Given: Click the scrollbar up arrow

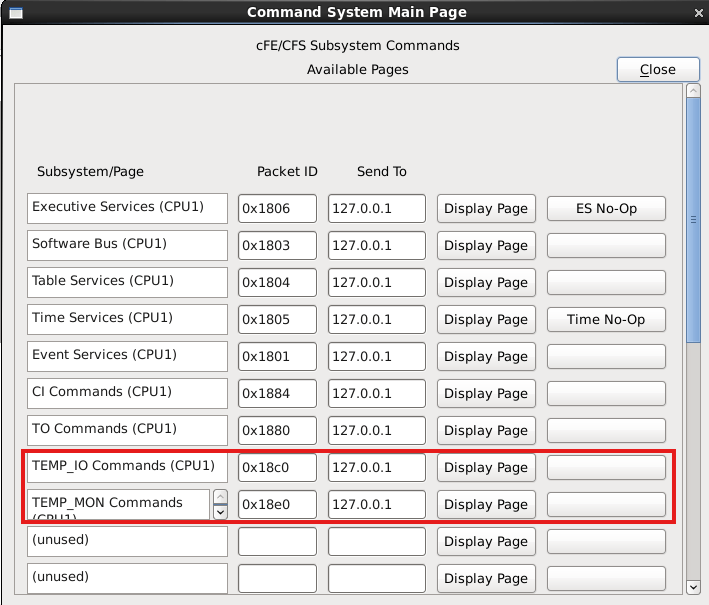Looking at the screenshot, I should (x=693, y=92).
